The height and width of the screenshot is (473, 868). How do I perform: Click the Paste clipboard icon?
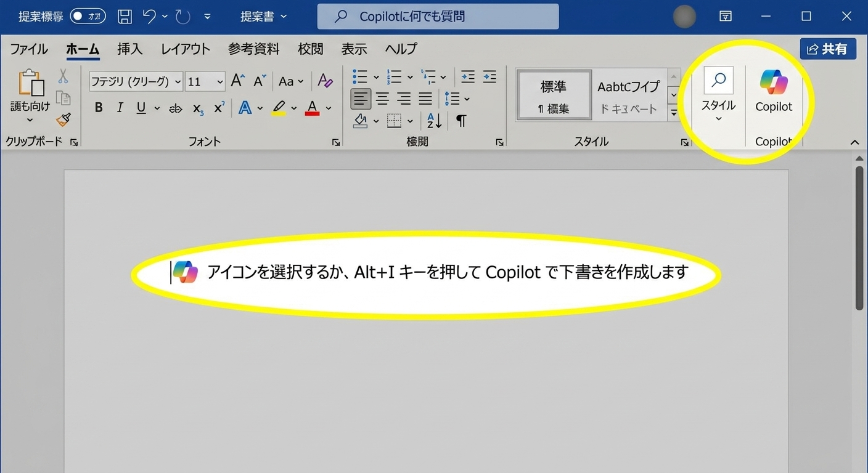(x=31, y=83)
